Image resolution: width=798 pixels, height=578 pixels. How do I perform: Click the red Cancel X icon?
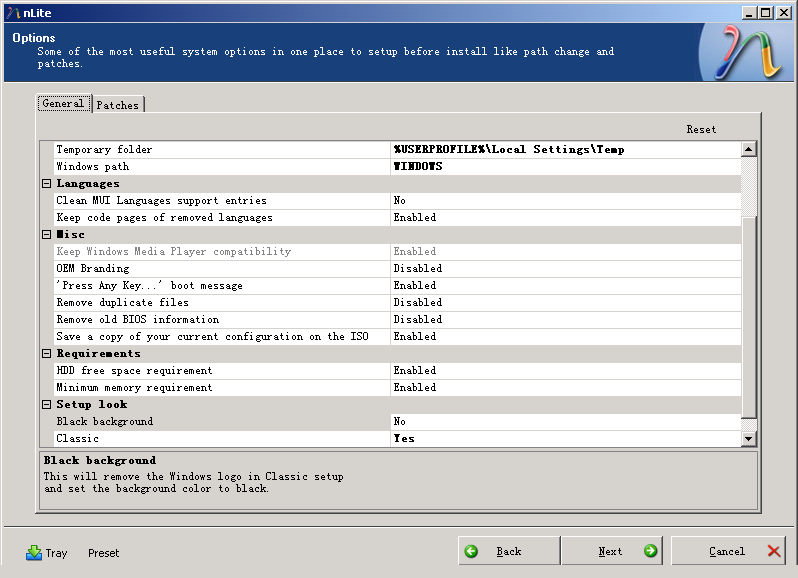(x=774, y=551)
